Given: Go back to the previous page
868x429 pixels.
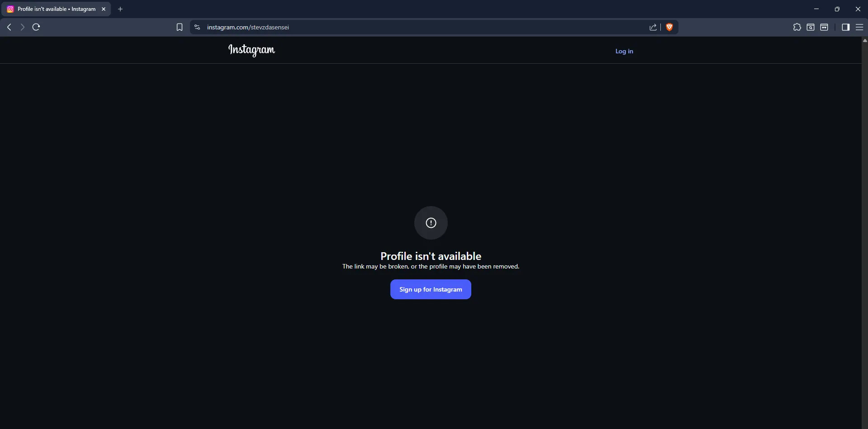Looking at the screenshot, I should (9, 27).
